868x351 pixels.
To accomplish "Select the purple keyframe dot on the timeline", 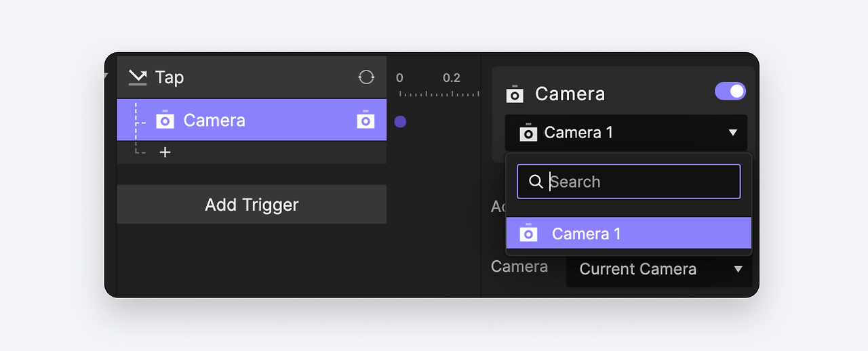I will (x=400, y=122).
